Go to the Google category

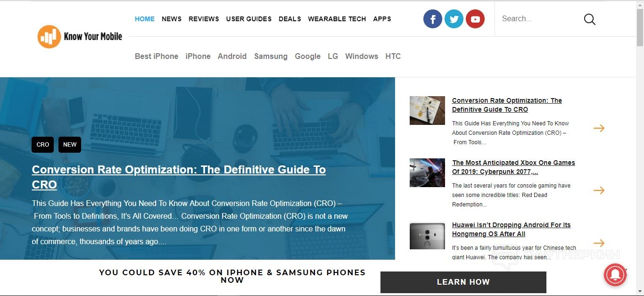tap(307, 56)
